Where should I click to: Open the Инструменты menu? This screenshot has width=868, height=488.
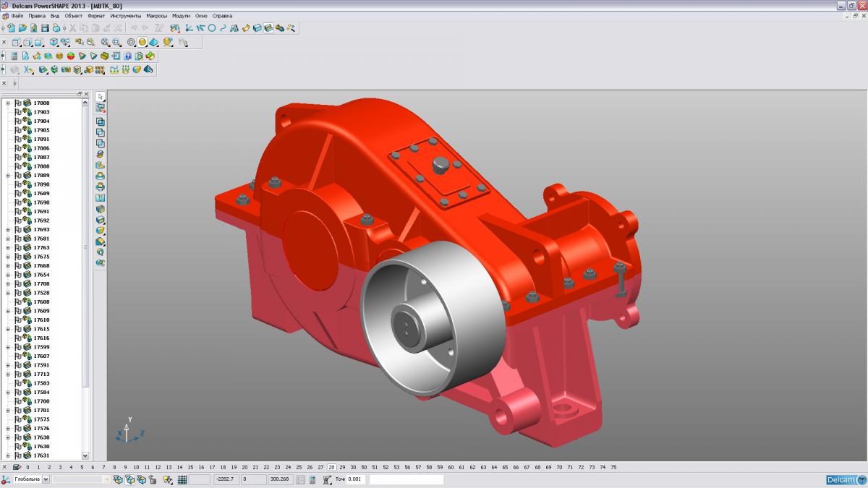(x=125, y=15)
